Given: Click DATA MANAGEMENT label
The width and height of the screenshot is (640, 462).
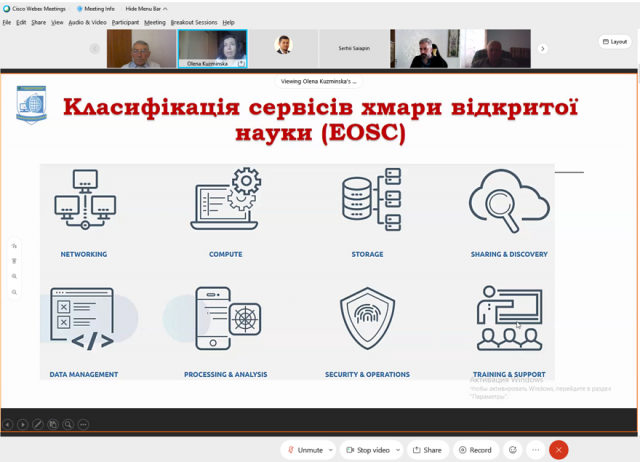Looking at the screenshot, I should click(x=84, y=374).
